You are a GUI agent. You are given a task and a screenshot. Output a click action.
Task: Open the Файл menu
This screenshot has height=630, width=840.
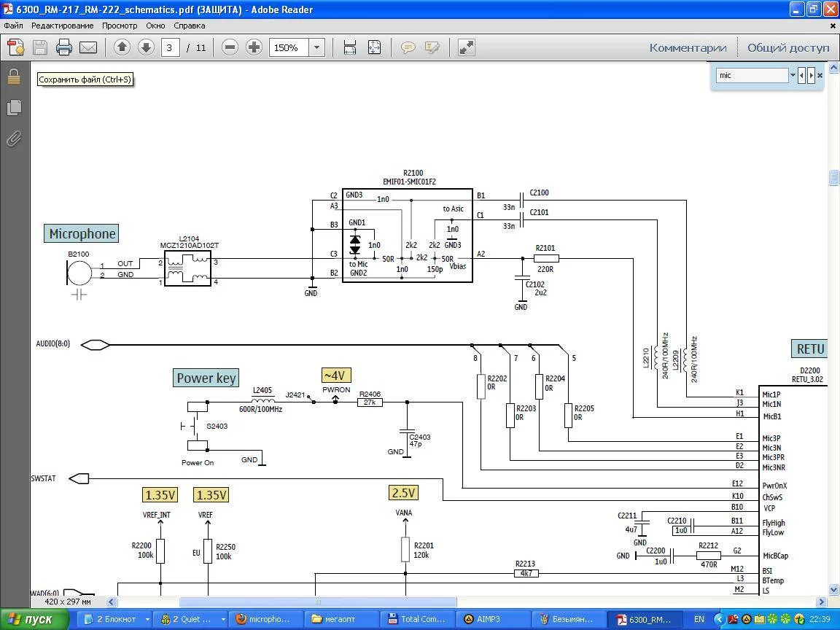(13, 26)
